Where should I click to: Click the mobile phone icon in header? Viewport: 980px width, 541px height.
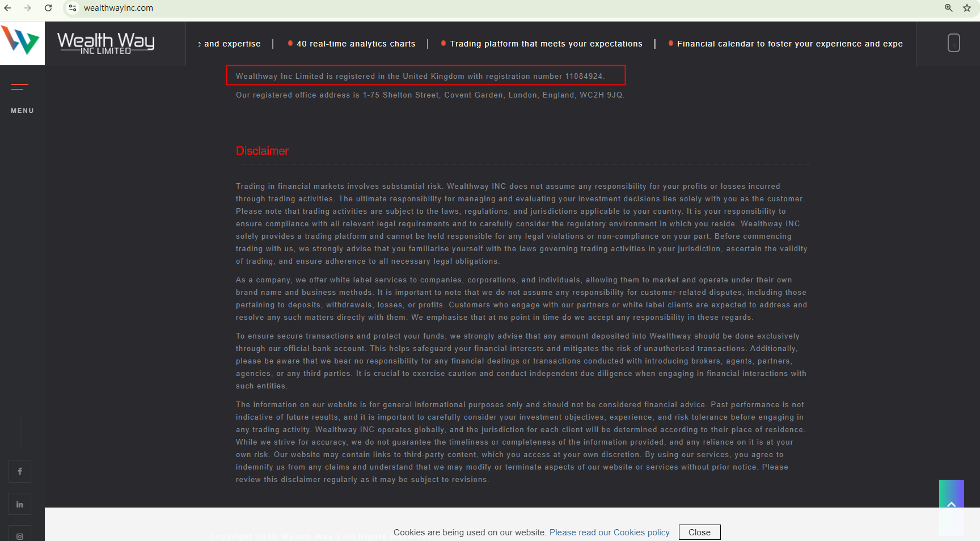tap(954, 43)
